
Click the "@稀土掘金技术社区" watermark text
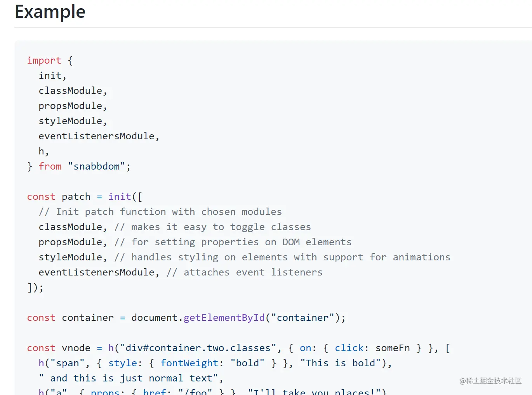[x=490, y=381]
